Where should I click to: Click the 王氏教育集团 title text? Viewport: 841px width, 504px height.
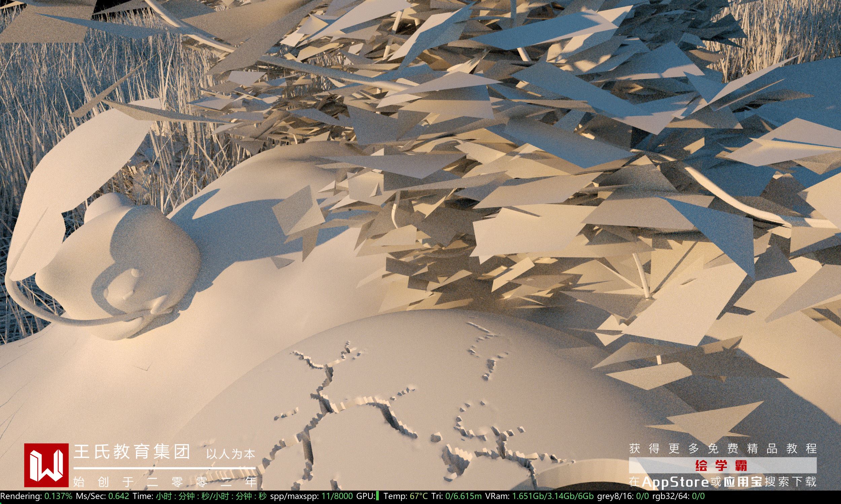132,451
